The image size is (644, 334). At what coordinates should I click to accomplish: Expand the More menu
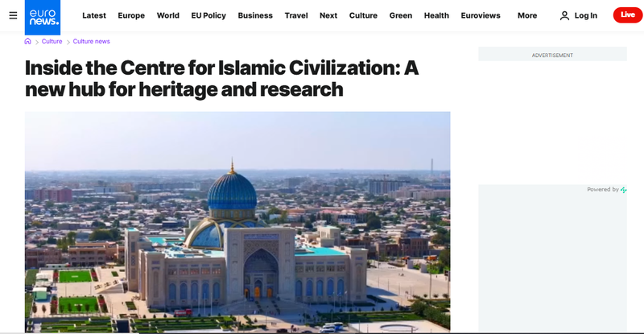tap(527, 15)
